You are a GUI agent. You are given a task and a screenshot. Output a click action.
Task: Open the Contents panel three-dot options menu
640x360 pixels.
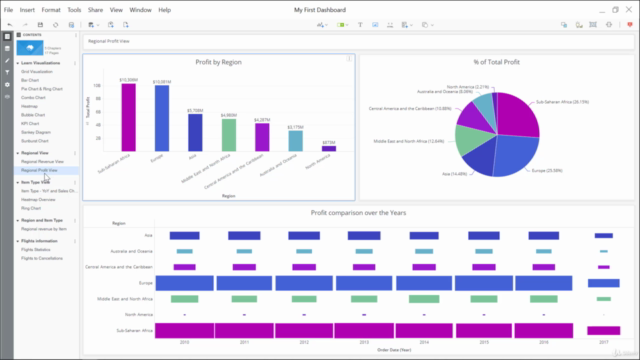click(x=76, y=35)
